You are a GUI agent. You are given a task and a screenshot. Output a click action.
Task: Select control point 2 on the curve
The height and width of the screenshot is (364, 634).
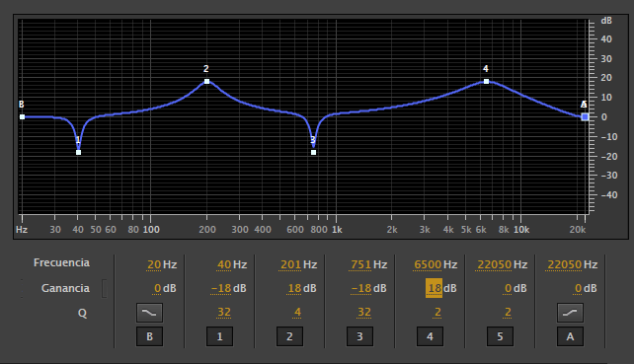(207, 81)
